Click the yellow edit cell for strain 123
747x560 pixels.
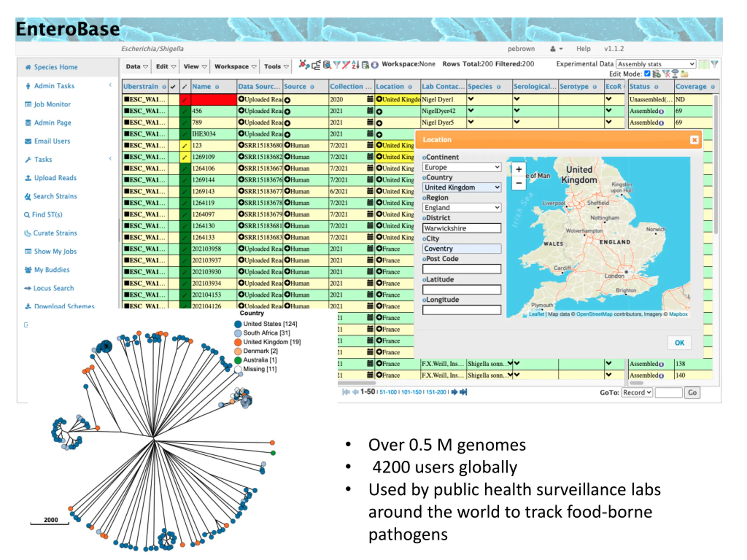click(185, 146)
